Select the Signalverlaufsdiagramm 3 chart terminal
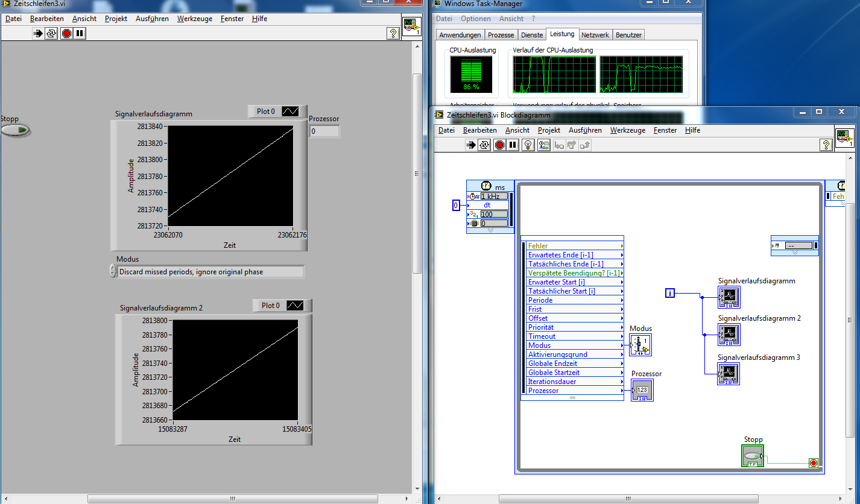The image size is (860, 504). (x=729, y=374)
